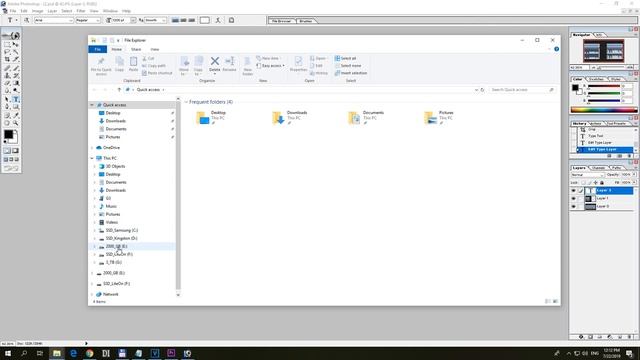Select the Hand tool
The image size is (640, 360).
(7, 123)
